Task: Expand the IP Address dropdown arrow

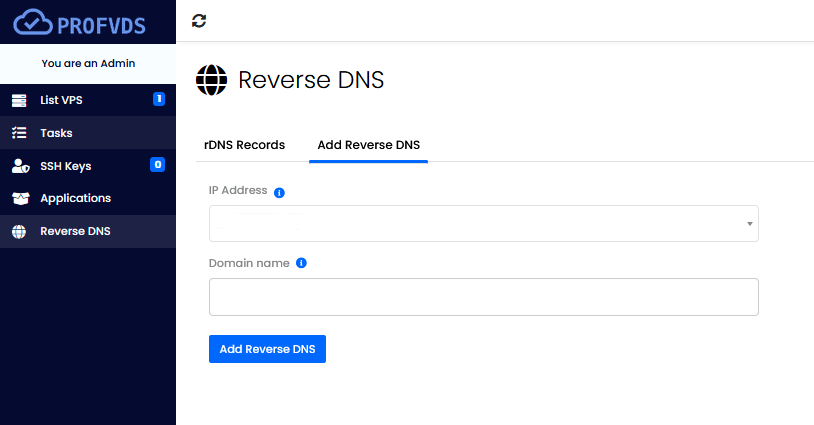Action: tap(750, 224)
